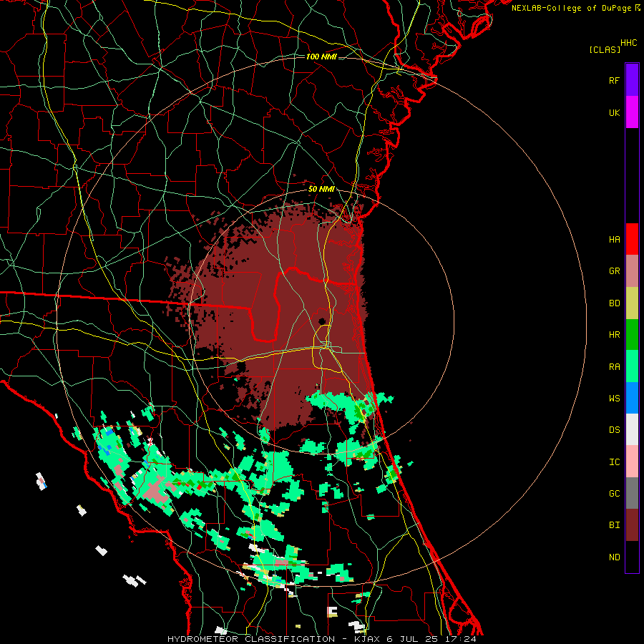Click the GR legend color block
The image size is (644, 644).
tap(632, 270)
